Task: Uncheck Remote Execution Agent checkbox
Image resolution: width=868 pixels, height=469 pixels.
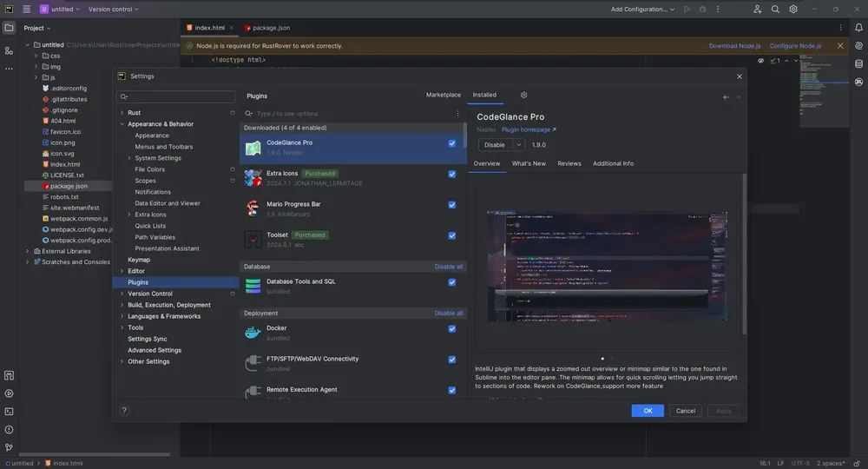Action: pyautogui.click(x=452, y=390)
